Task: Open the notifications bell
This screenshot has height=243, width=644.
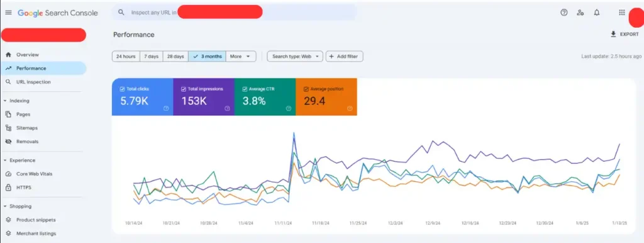Action: click(597, 13)
